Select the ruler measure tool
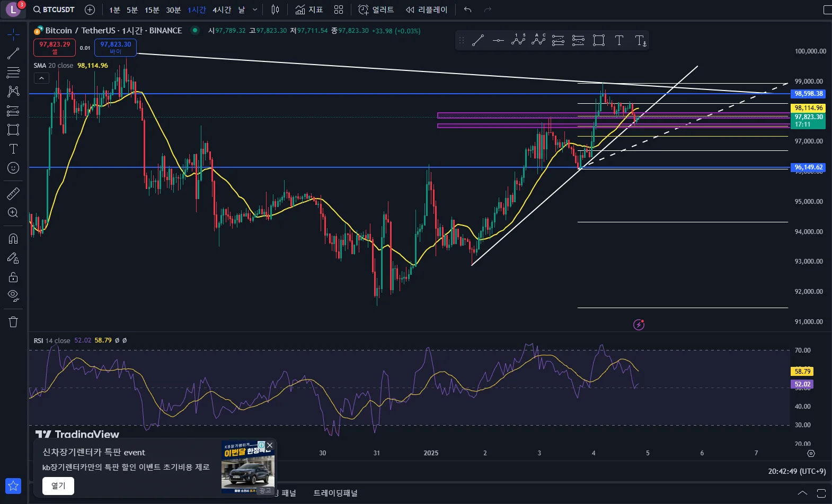Viewport: 832px width, 504px height. [13, 194]
